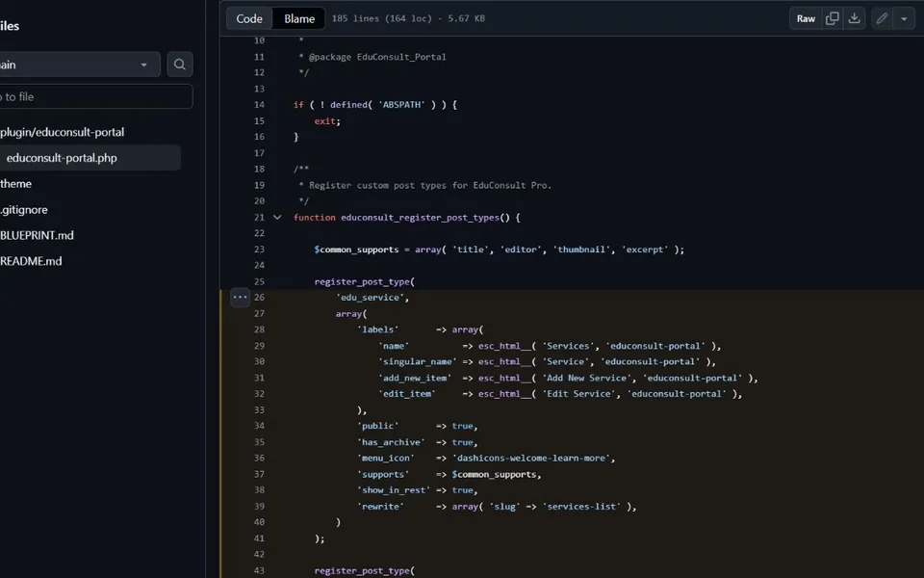Open the Raw file view
The height and width of the screenshot is (578, 924).
point(806,18)
